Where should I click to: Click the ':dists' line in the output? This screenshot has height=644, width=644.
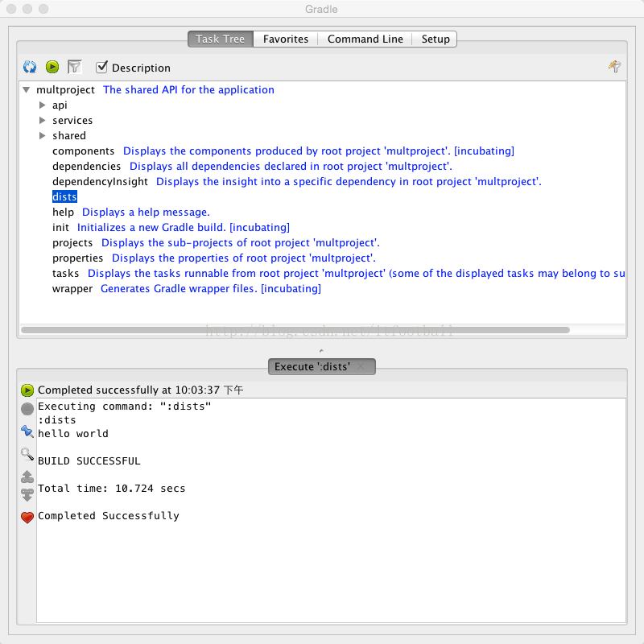point(56,420)
